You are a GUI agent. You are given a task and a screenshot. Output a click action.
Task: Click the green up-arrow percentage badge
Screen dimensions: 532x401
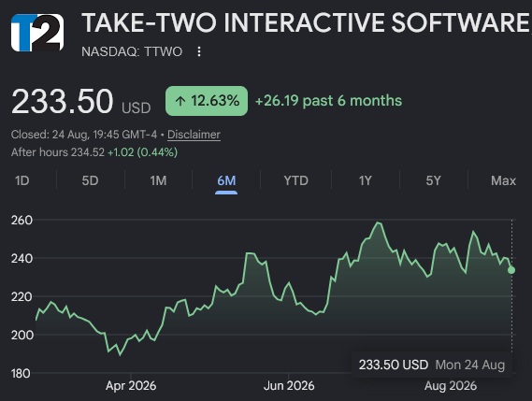click(x=207, y=101)
